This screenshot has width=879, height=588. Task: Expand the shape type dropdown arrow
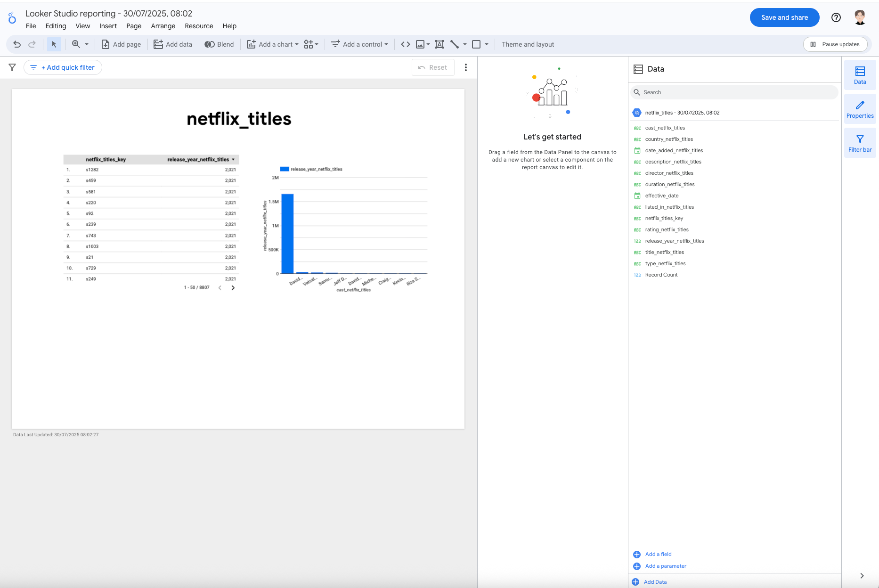(x=487, y=44)
